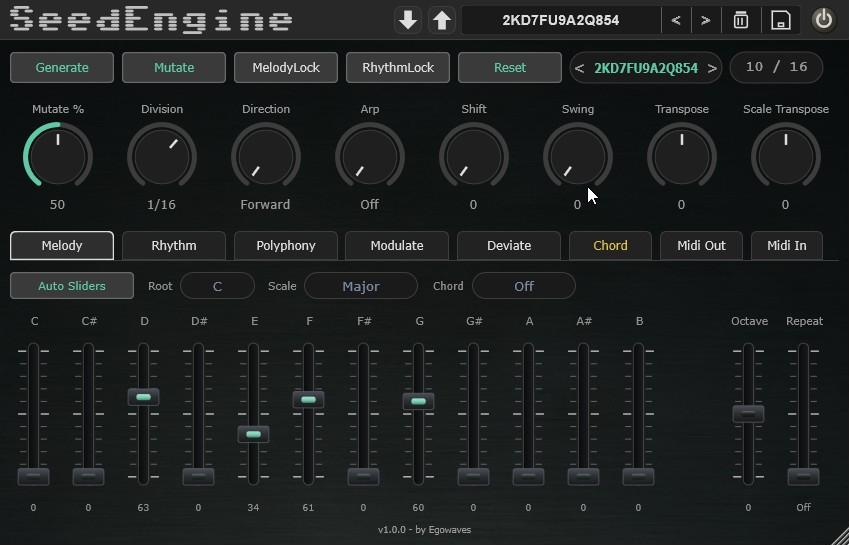
Task: Click the green seed code 2KD7FU9A2Q854
Action: pyautogui.click(x=646, y=69)
